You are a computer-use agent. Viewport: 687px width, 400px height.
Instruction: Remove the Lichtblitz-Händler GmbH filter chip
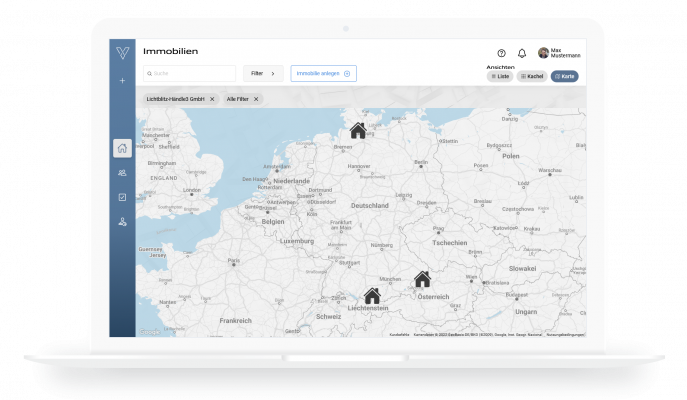pos(212,99)
